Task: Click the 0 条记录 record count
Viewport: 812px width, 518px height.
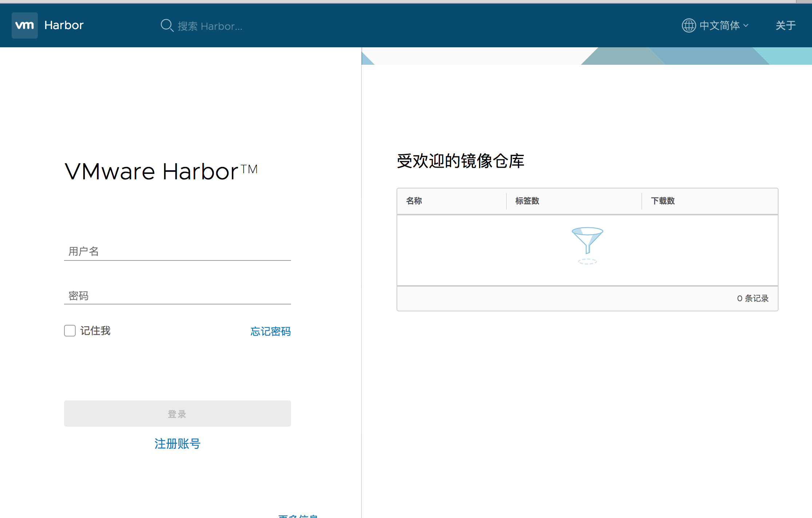Action: click(753, 298)
